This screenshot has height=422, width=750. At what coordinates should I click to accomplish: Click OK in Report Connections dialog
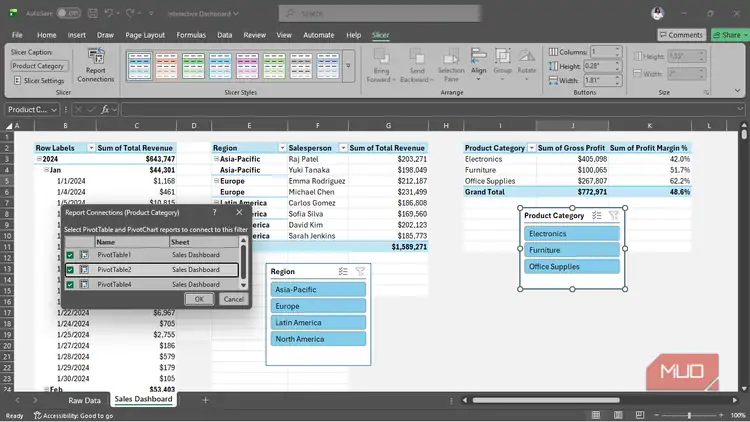click(x=199, y=299)
